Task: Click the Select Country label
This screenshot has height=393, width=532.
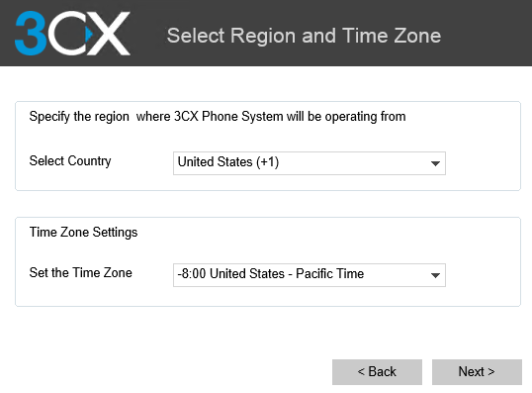Action: point(70,161)
